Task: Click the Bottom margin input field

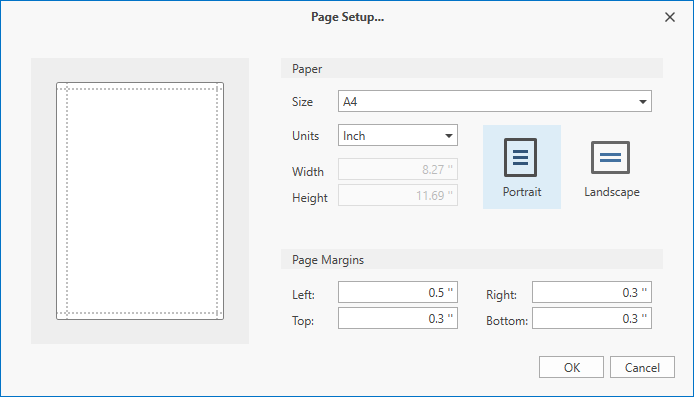Action: pyautogui.click(x=591, y=318)
